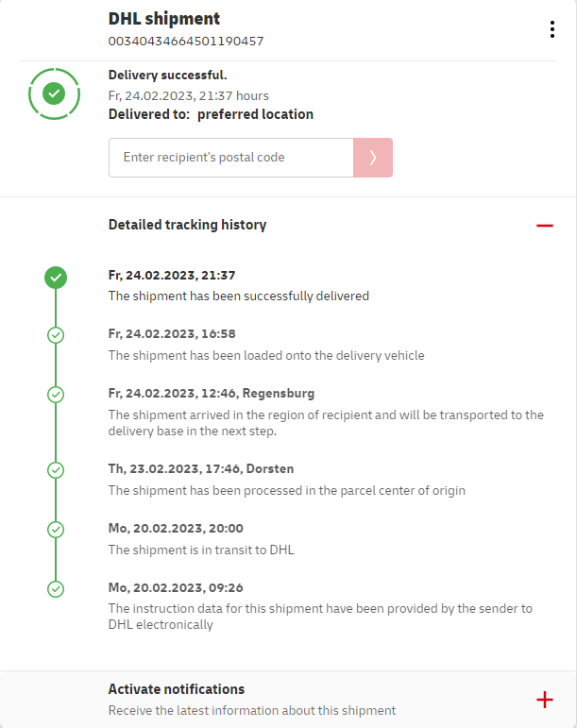Viewport: 577px width, 728px height.
Task: Select the DHL shipment tracking number
Action: (186, 42)
